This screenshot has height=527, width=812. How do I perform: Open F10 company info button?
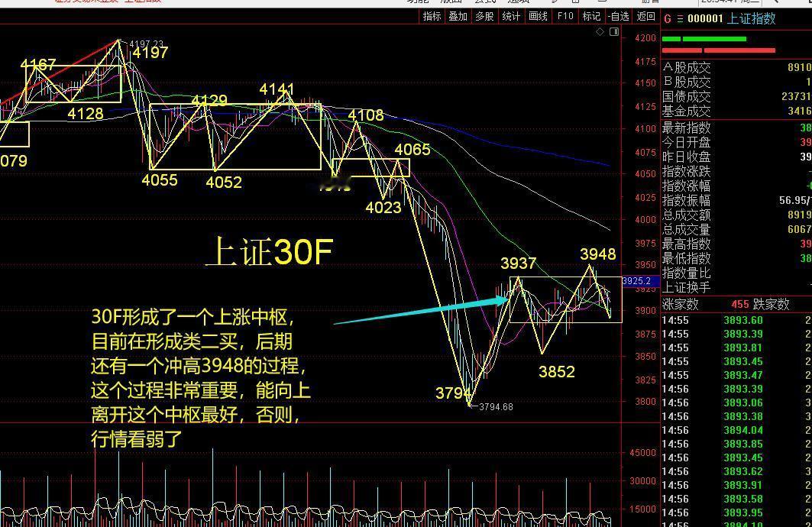[x=565, y=17]
